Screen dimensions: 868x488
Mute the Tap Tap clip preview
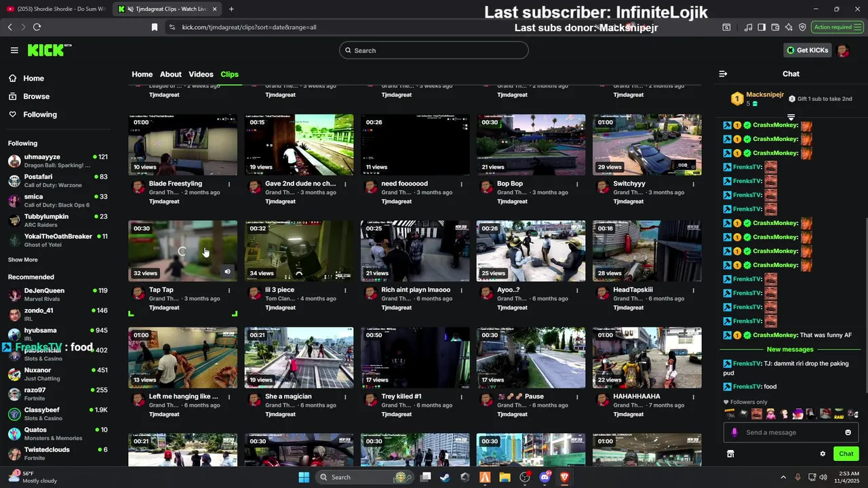[x=227, y=272]
